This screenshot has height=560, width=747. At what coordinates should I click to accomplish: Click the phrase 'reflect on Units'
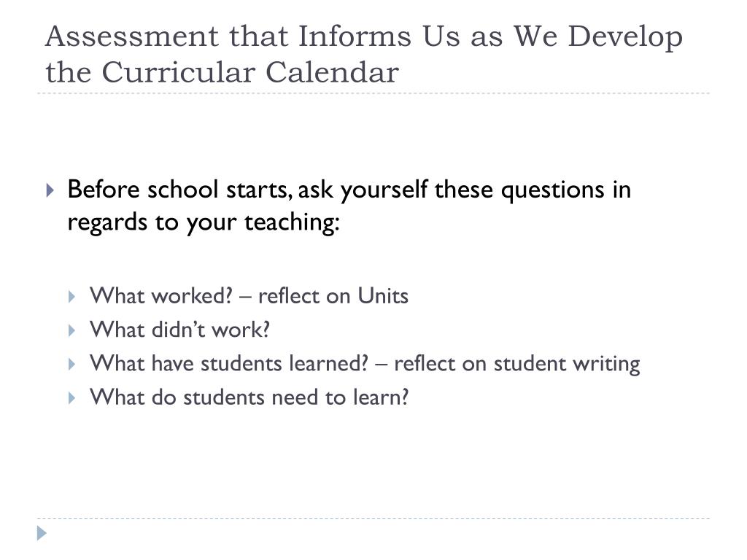point(333,296)
